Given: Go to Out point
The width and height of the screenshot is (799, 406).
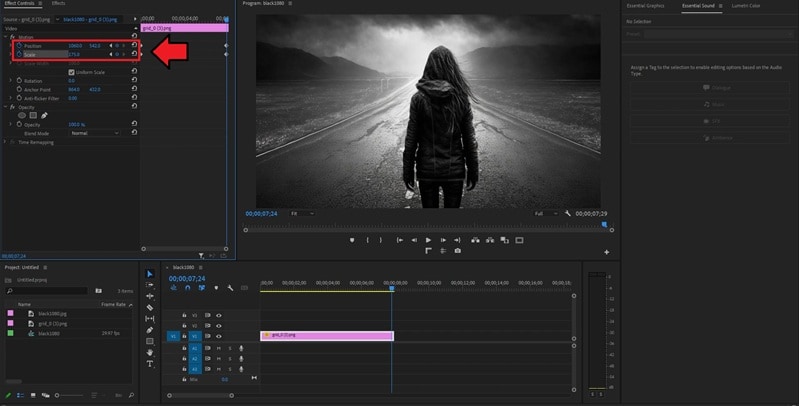Looking at the screenshot, I should [x=457, y=240].
